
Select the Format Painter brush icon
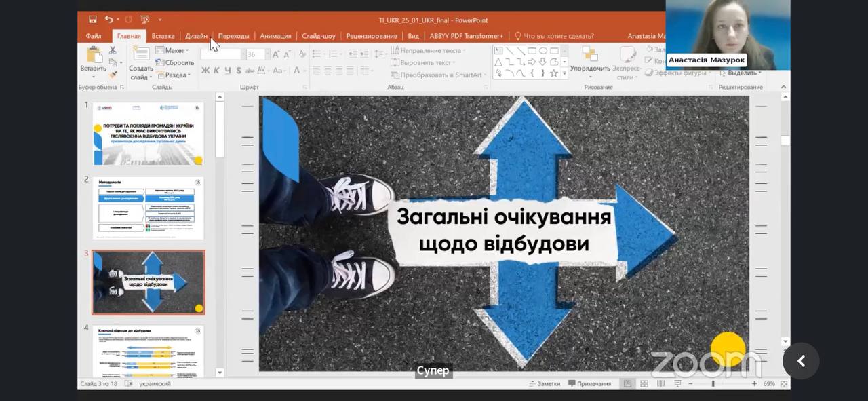pos(113,75)
